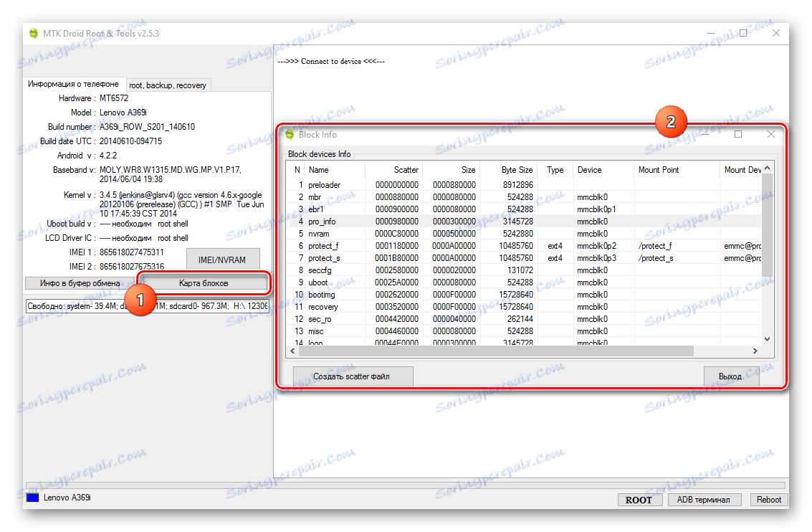Select the preloader row
Image resolution: width=812 pixels, height=532 pixels.
pos(525,185)
